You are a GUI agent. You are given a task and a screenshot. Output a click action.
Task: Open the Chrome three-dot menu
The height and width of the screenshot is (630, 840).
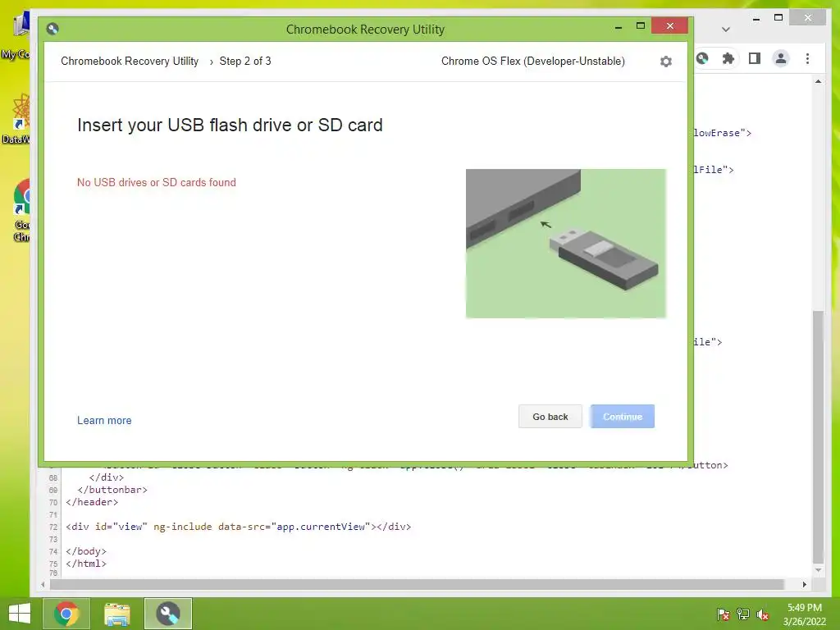pos(807,58)
